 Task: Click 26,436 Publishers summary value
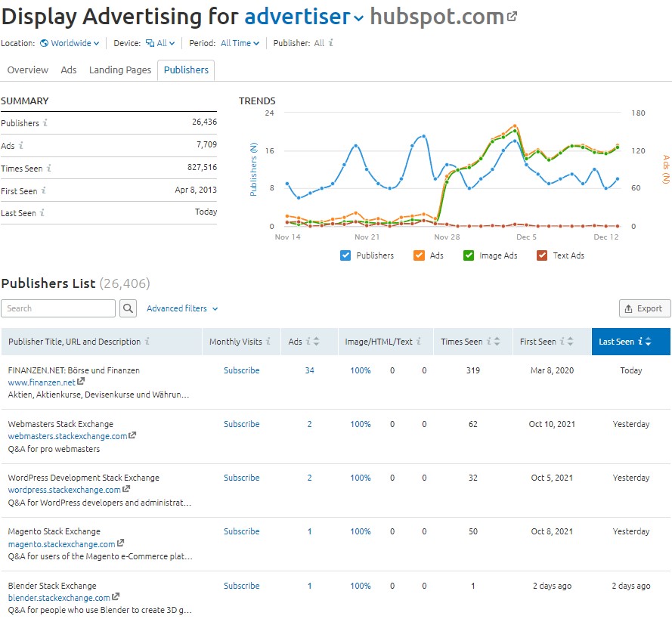[x=204, y=122]
